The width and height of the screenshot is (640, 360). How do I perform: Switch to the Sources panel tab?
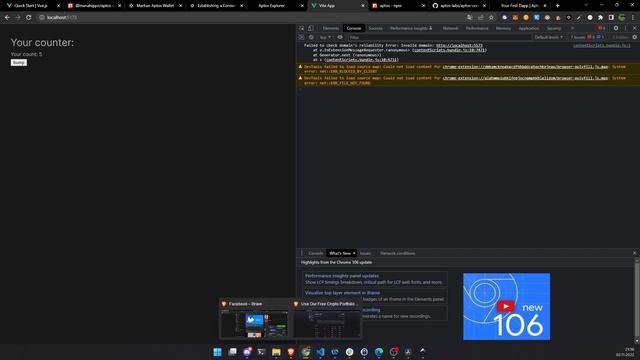[x=376, y=28]
